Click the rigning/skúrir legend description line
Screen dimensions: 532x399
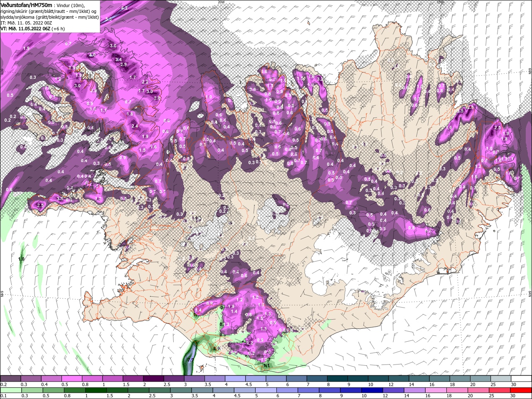49,11
